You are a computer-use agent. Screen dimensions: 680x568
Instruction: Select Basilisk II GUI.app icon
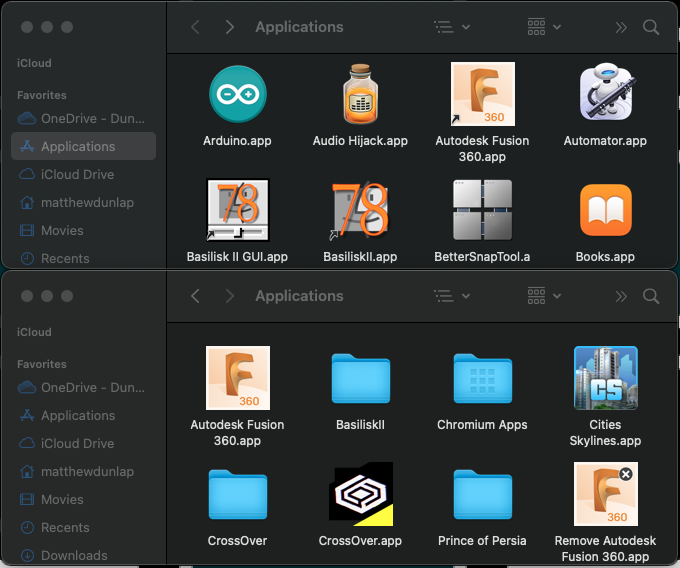click(x=238, y=210)
